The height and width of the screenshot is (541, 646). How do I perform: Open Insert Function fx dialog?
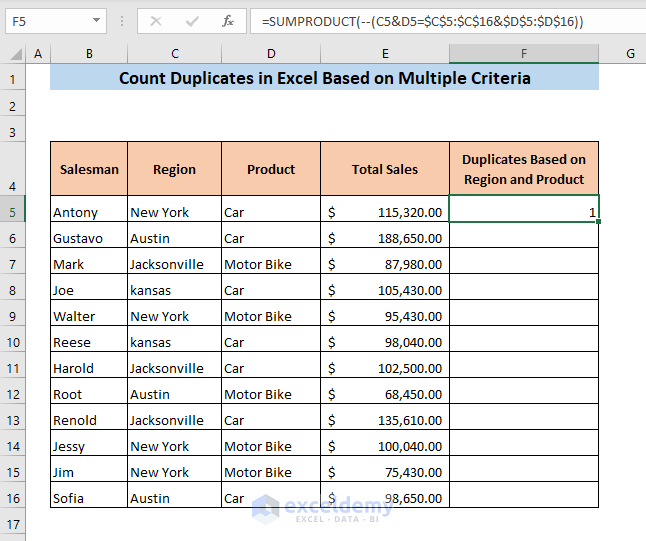(x=228, y=20)
